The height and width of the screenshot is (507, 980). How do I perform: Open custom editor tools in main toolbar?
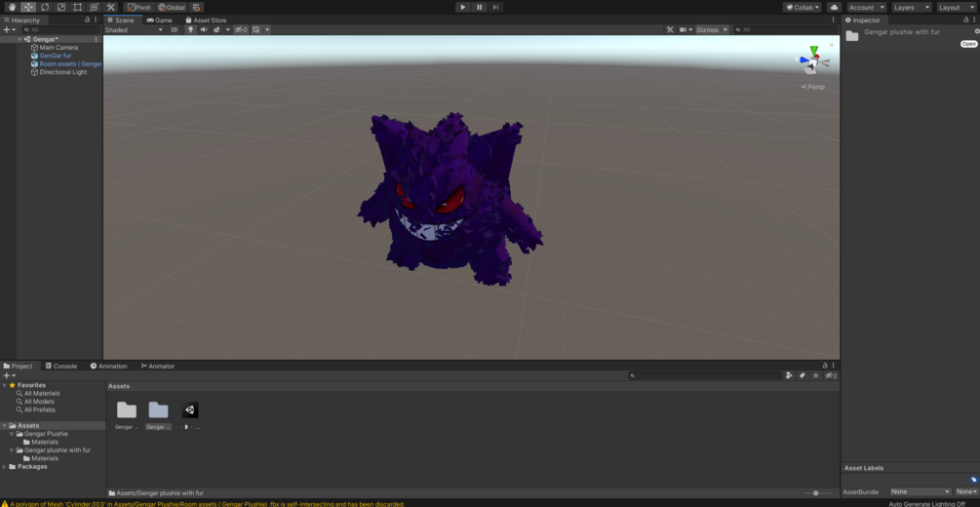[x=110, y=8]
